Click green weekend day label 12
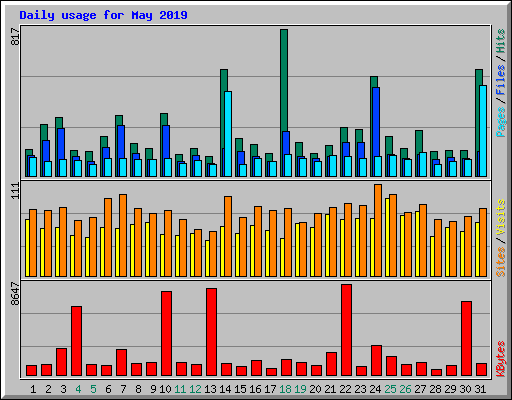 click(195, 389)
